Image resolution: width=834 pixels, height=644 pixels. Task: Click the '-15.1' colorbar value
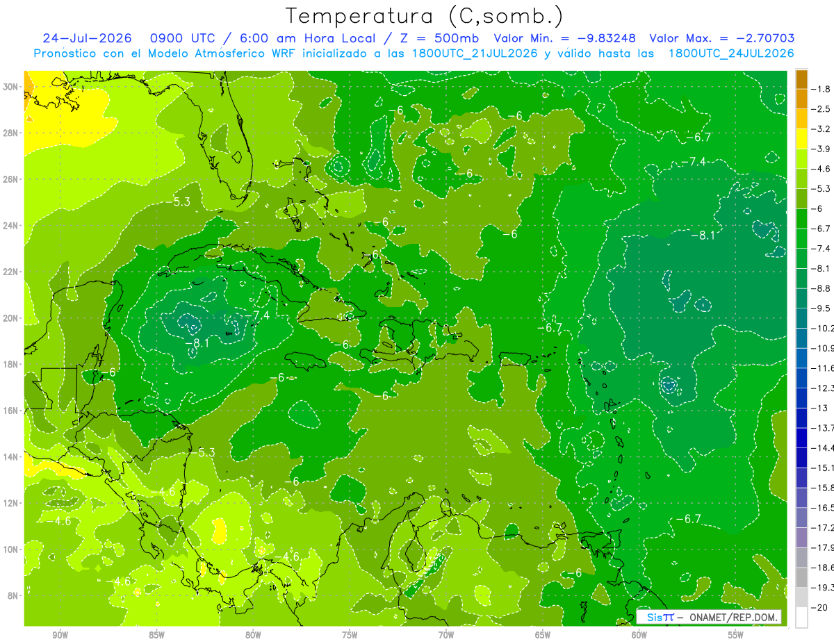[822, 468]
